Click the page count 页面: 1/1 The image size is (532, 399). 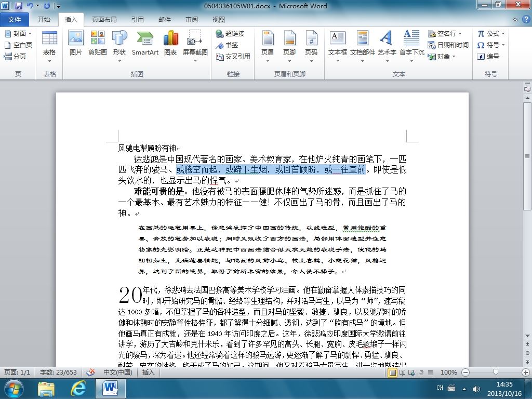click(17, 372)
